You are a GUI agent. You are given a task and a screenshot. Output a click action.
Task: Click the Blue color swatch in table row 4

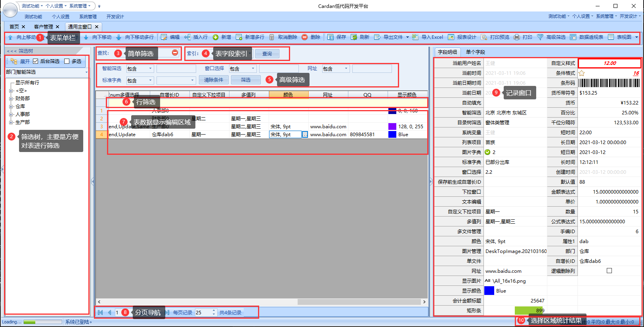coord(392,135)
